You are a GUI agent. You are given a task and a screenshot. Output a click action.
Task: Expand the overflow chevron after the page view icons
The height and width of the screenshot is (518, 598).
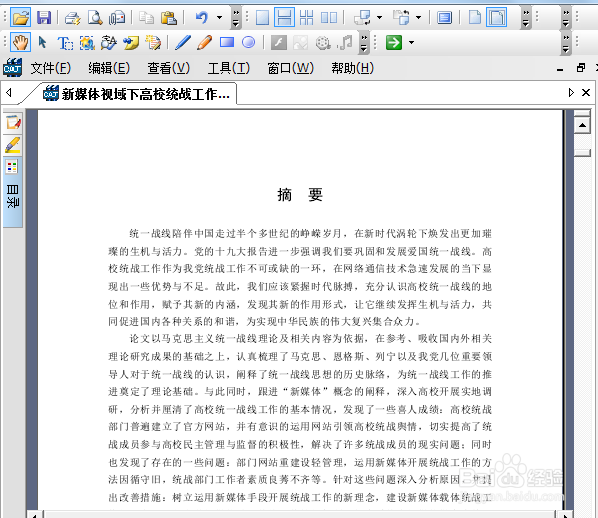click(526, 18)
